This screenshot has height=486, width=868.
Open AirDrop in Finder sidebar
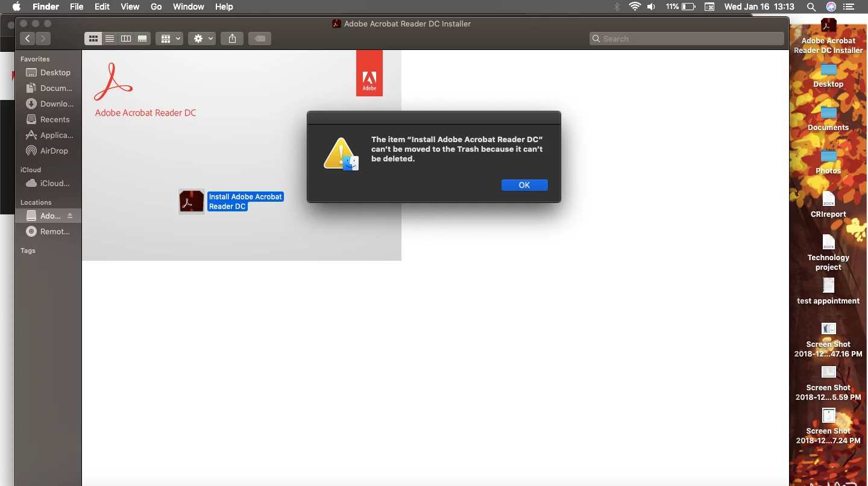tap(48, 151)
